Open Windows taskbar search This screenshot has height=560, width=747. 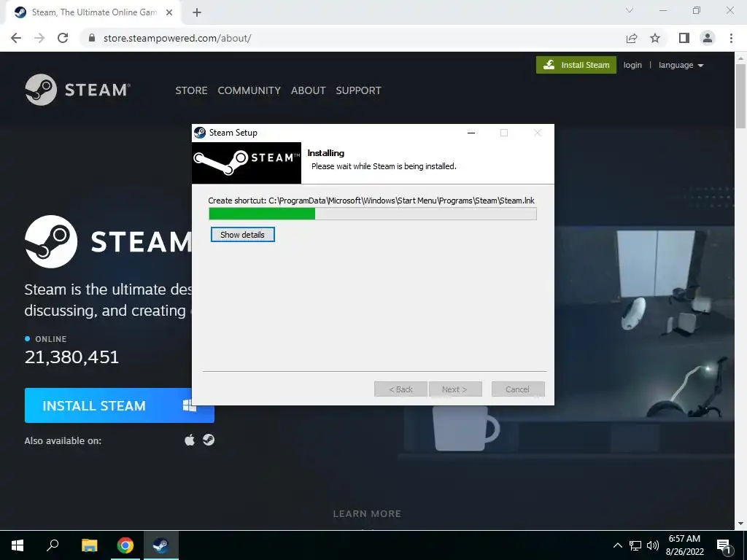click(53, 545)
